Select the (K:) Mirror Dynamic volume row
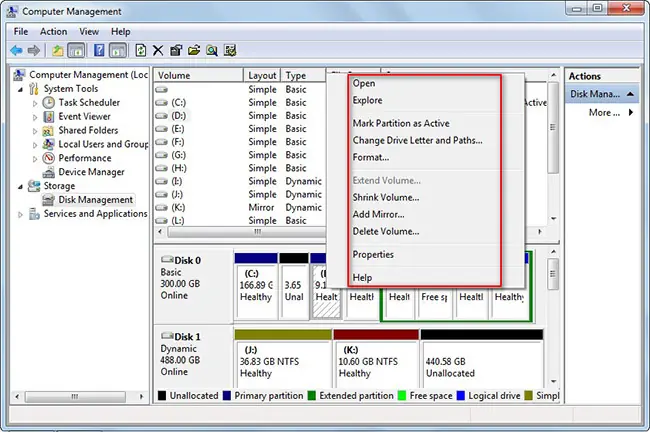The height and width of the screenshot is (432, 650). tap(240, 207)
